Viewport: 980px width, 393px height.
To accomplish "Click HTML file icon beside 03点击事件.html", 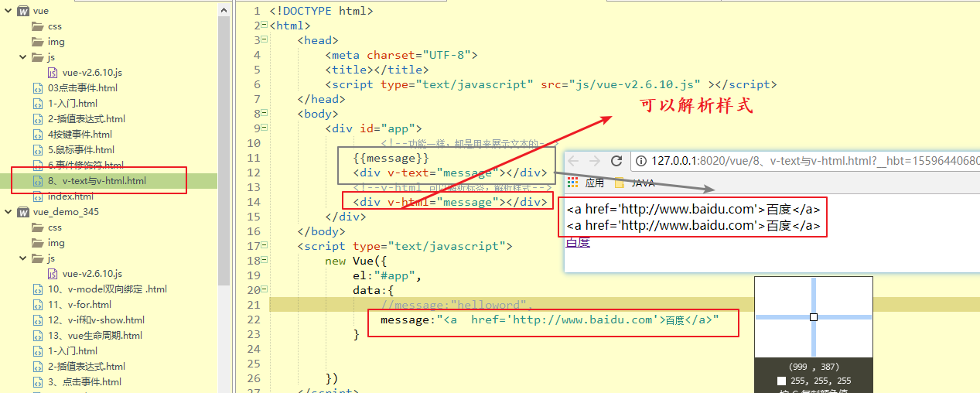I will tap(38, 88).
